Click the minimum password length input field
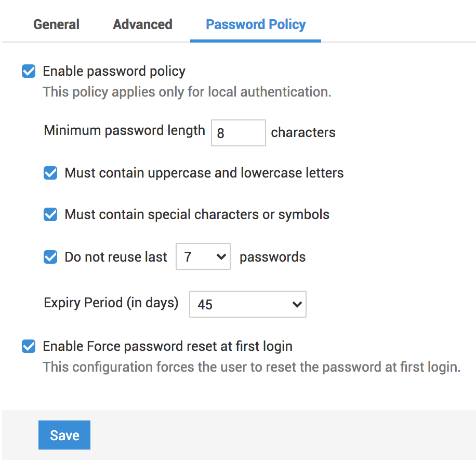476x462 pixels. coord(238,133)
